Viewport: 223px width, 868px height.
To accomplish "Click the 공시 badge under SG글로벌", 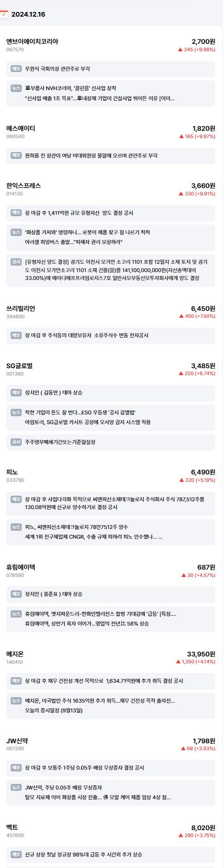I will [x=16, y=442].
